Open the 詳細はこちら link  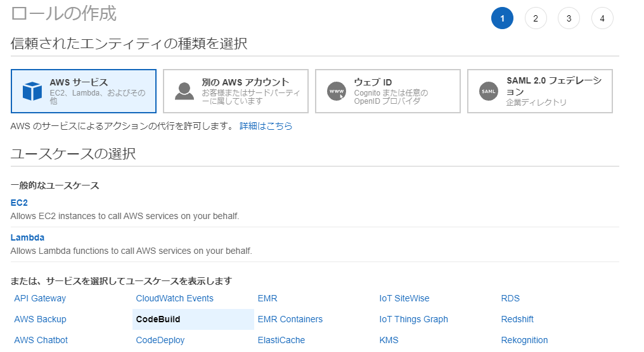[x=266, y=126]
